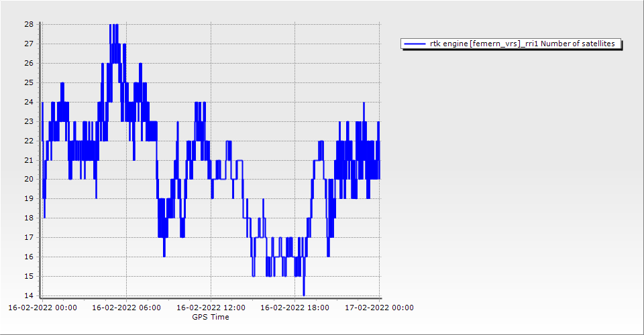Click the y-axis value 25
This screenshot has width=644, height=335.
click(x=29, y=82)
